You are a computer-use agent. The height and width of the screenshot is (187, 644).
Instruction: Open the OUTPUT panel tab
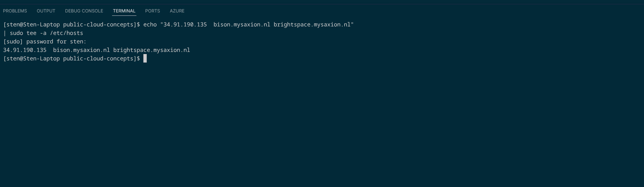click(x=46, y=11)
